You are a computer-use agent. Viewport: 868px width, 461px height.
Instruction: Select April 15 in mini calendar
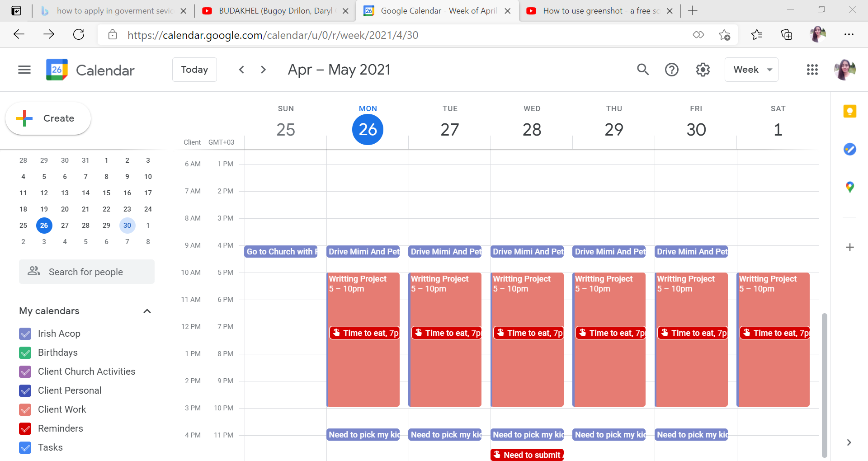pos(106,193)
